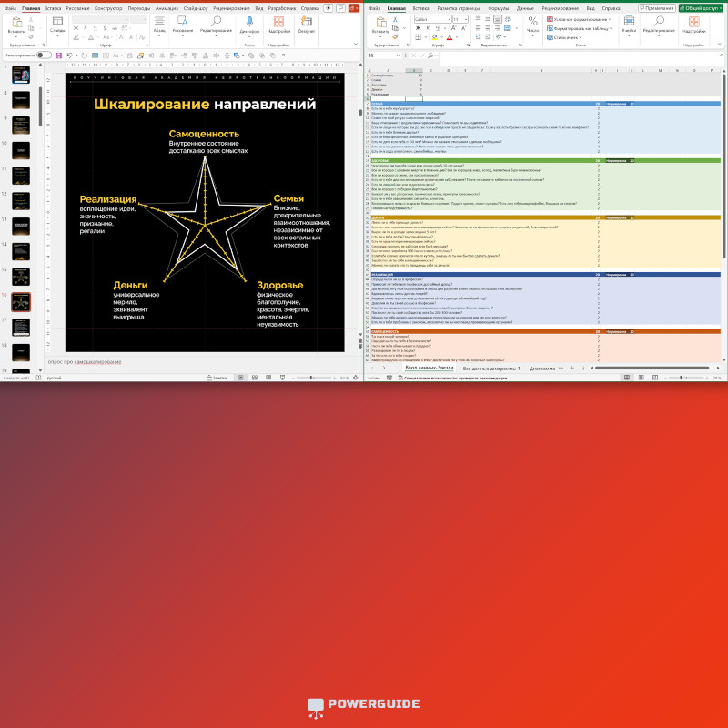Click the Вставить paste icon in PowerPoint
Screen dimensions: 728x728
(16, 22)
